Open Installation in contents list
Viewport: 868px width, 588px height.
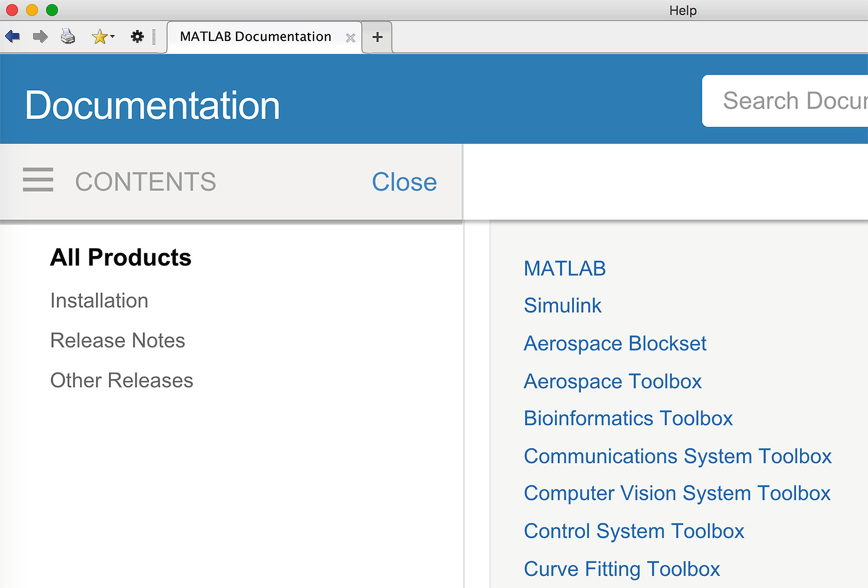pyautogui.click(x=99, y=301)
